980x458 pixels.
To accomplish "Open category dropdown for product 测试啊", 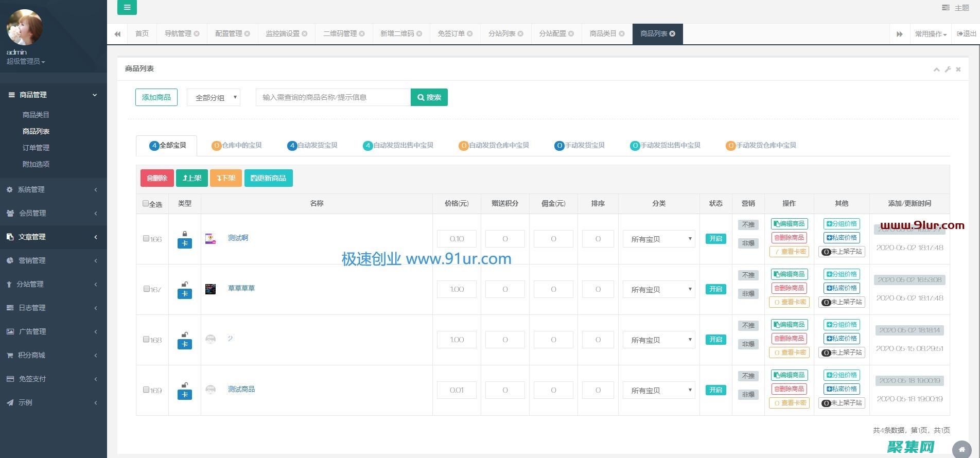I will 659,239.
